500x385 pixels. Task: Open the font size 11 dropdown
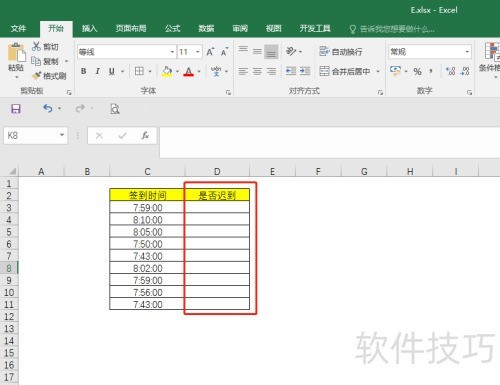tap(198, 52)
